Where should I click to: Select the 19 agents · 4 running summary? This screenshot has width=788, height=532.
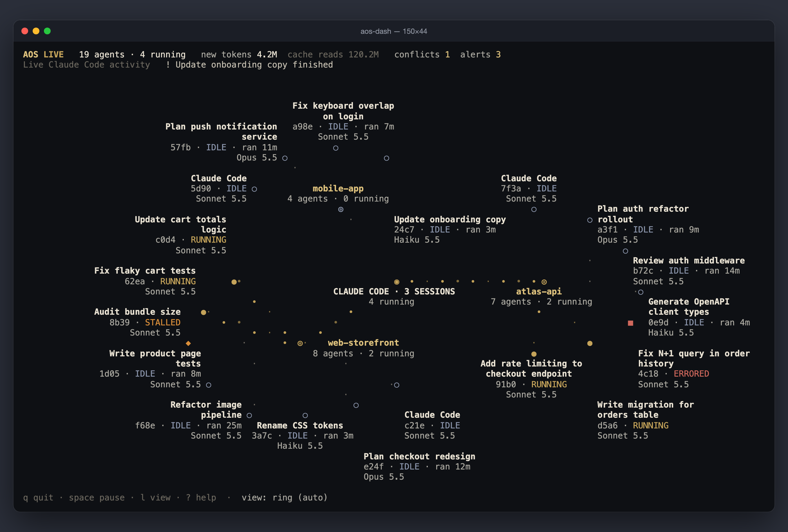(132, 54)
